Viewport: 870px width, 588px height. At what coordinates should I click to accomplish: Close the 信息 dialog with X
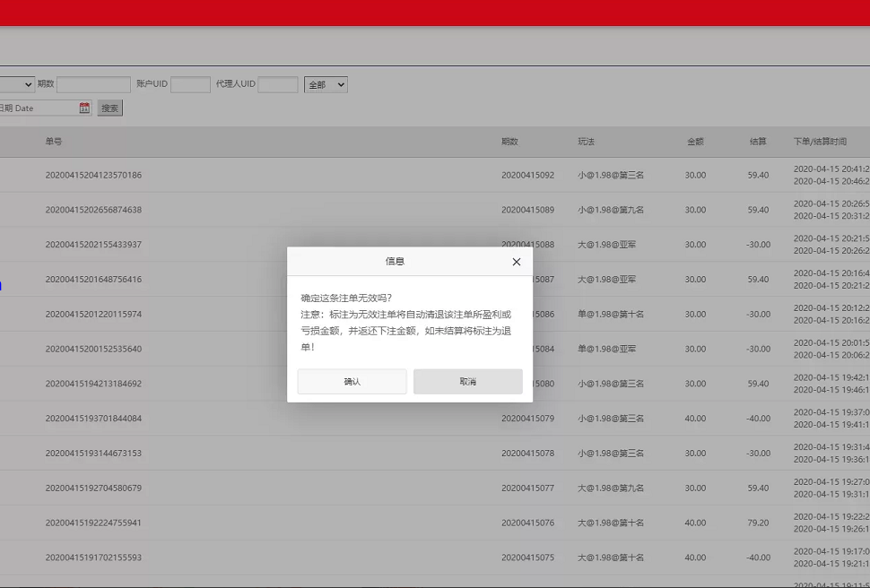pos(517,262)
